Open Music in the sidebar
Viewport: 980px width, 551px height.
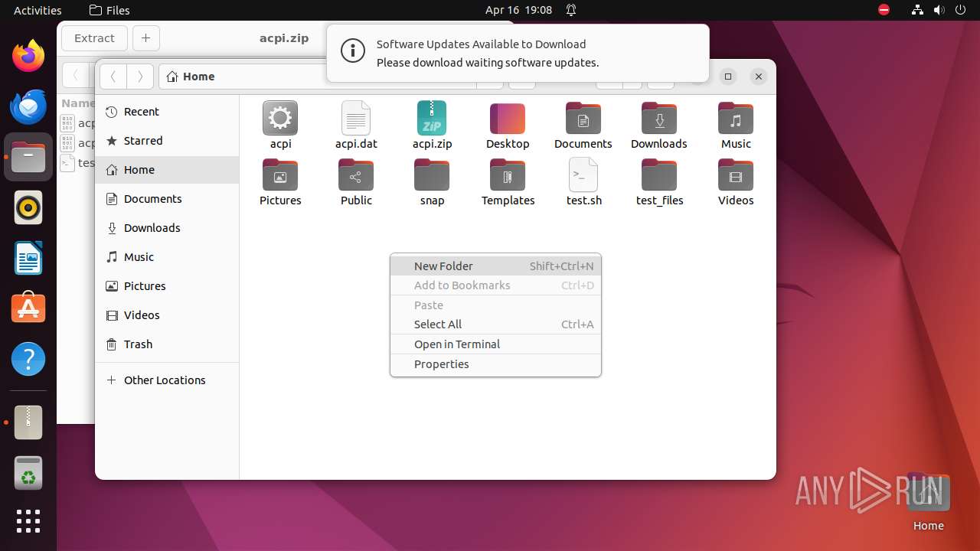pyautogui.click(x=167, y=257)
